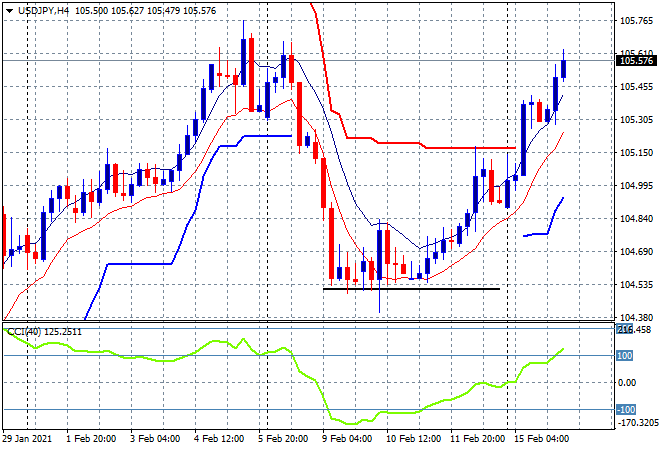This screenshot has height=450, width=660.
Task: Click the latest blue candlestick at 105.576
Action: pos(564,69)
